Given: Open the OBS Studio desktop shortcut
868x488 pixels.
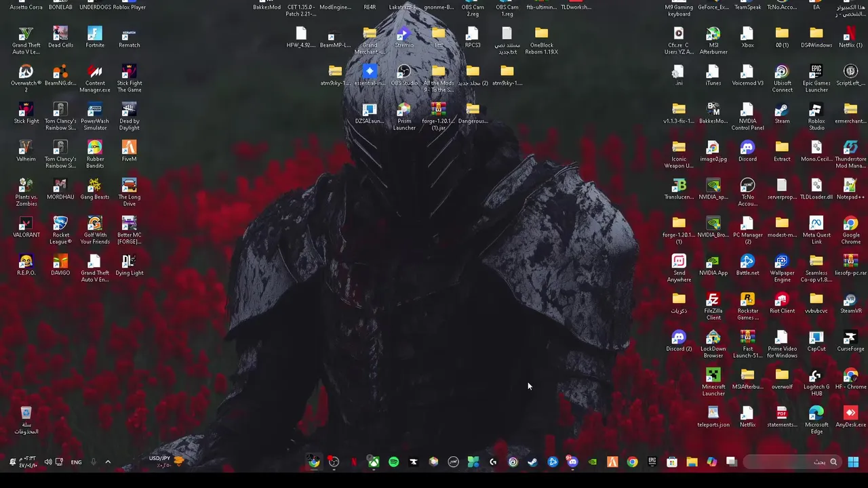Looking at the screenshot, I should pos(404,75).
